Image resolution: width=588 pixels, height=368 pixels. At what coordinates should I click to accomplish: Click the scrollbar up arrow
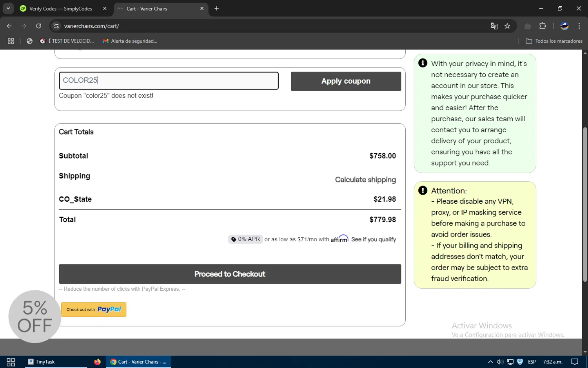coord(585,53)
